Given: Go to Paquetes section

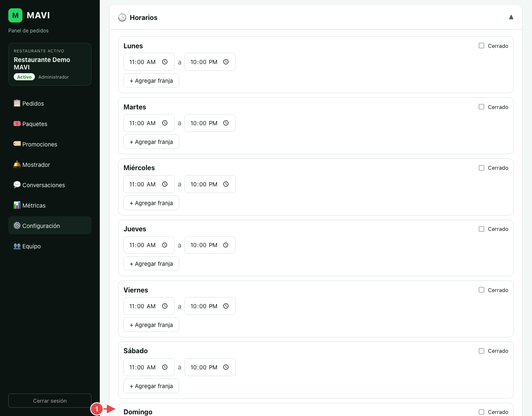Looking at the screenshot, I should (x=50, y=124).
